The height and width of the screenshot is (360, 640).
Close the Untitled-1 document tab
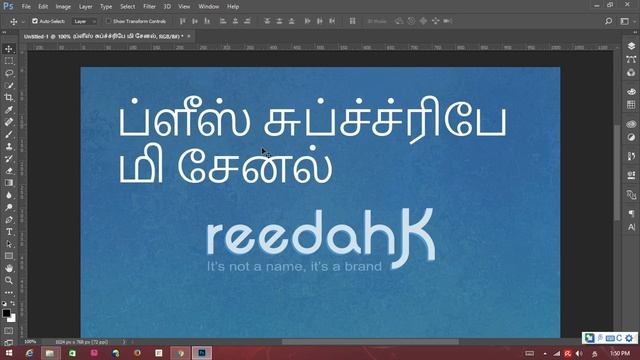189,36
